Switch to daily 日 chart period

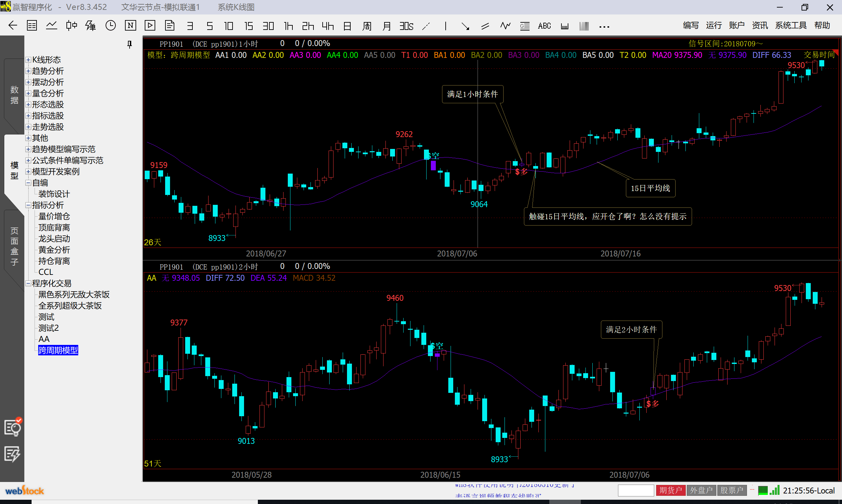[347, 26]
